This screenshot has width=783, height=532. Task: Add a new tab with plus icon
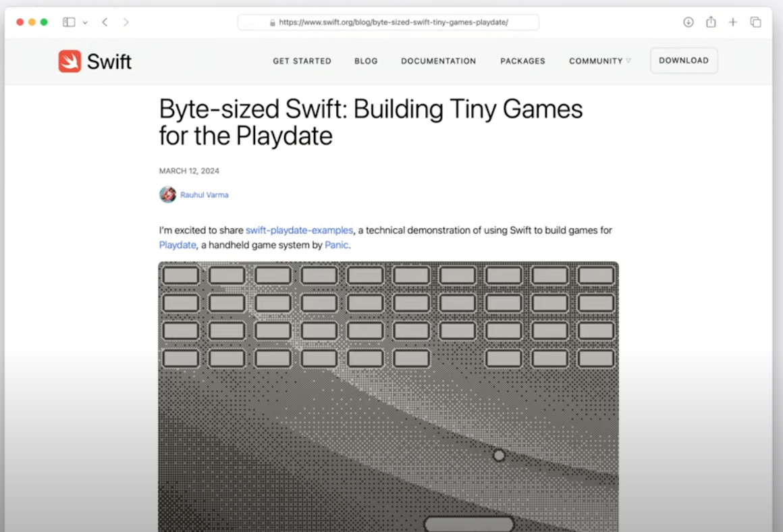[732, 22]
